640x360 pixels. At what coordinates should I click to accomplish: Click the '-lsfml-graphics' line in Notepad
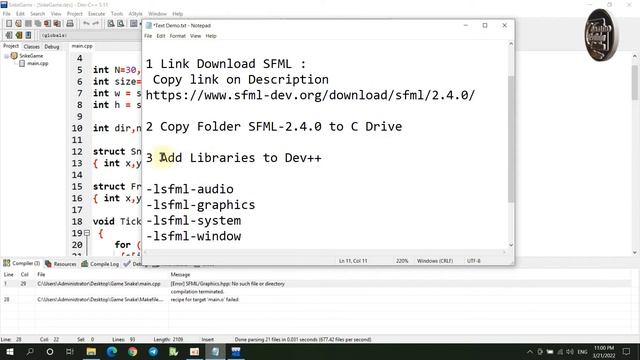pyautogui.click(x=200, y=205)
